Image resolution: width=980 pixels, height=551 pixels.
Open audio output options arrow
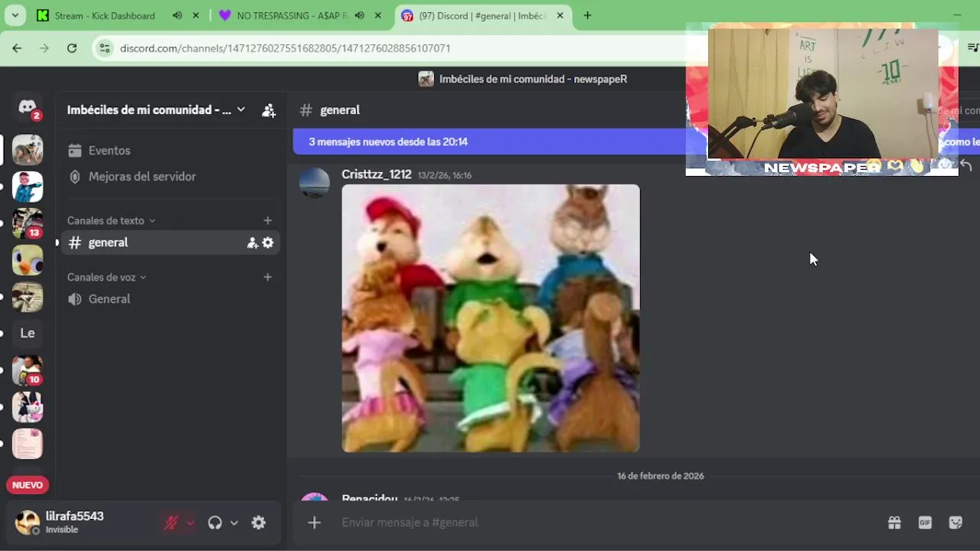coord(234,523)
